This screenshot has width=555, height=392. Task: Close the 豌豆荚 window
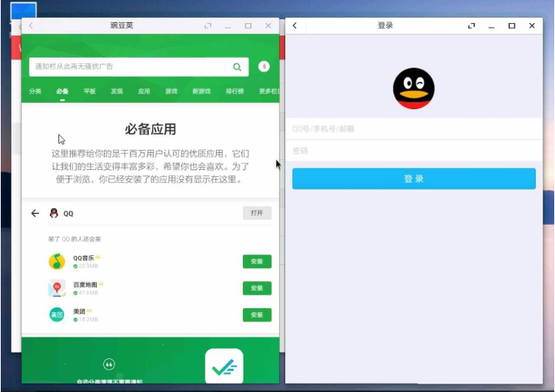[268, 25]
